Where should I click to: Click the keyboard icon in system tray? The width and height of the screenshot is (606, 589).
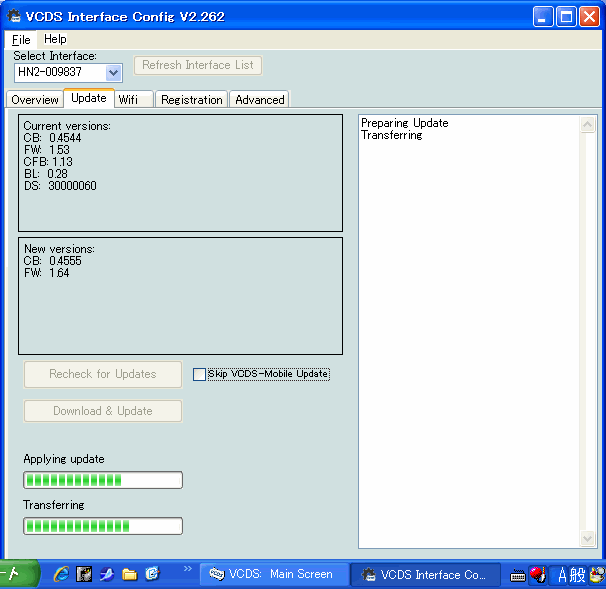click(517, 576)
